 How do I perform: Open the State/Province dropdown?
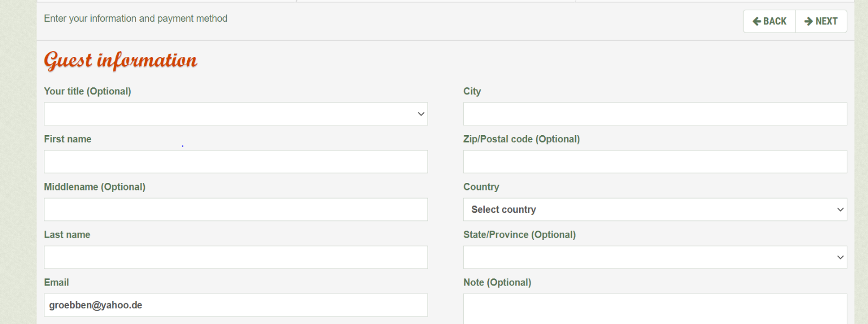click(x=655, y=257)
